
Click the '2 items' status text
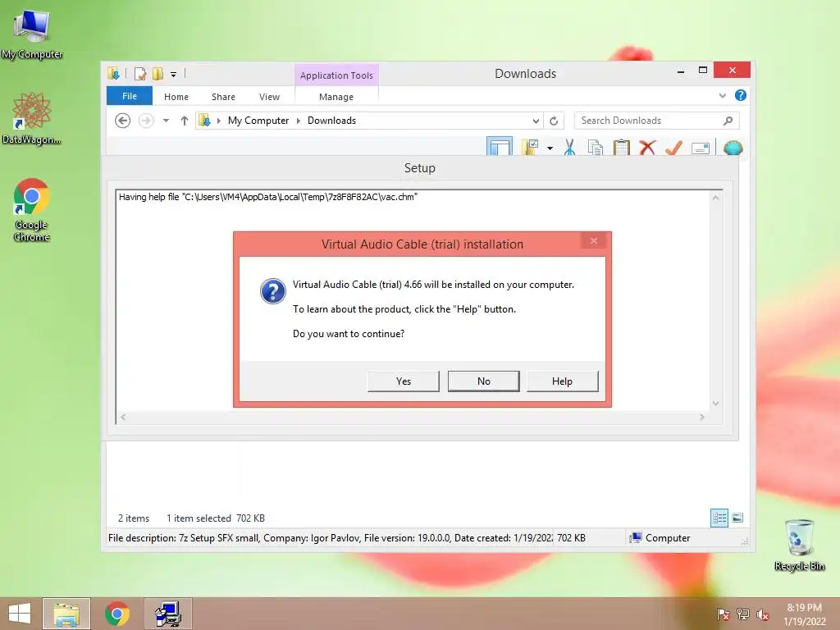(134, 518)
